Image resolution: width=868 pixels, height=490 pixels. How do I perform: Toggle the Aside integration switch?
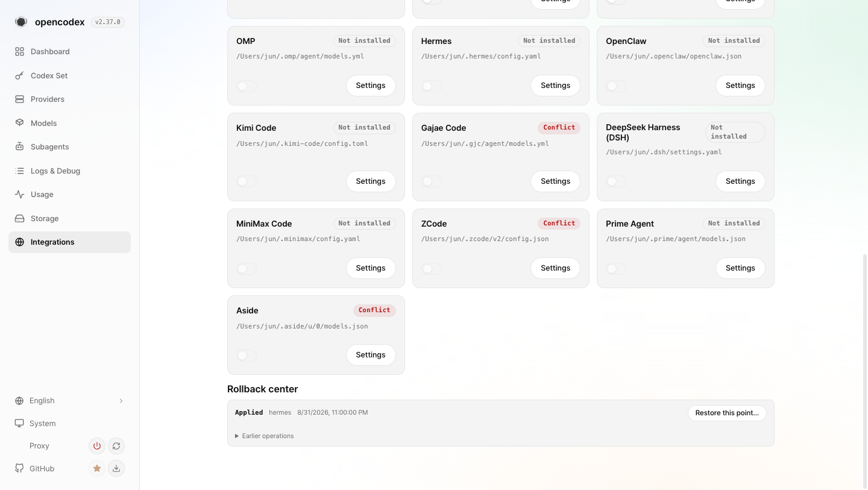[x=247, y=356]
